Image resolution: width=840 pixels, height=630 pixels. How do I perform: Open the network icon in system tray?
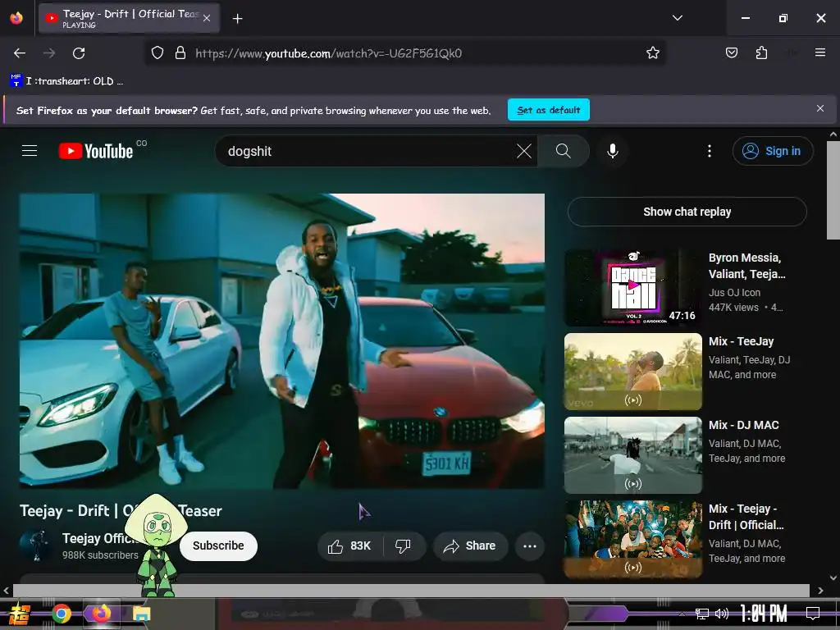point(701,614)
